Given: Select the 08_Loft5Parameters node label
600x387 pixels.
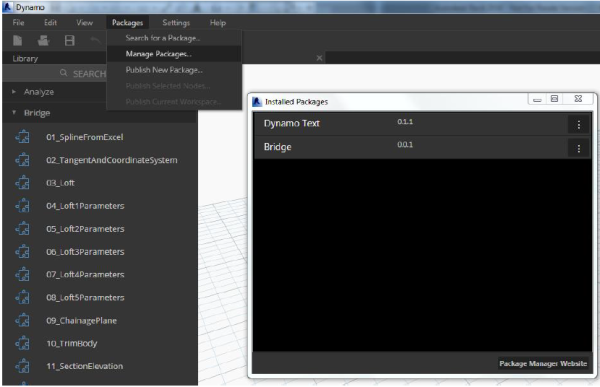Looking at the screenshot, I should click(85, 297).
